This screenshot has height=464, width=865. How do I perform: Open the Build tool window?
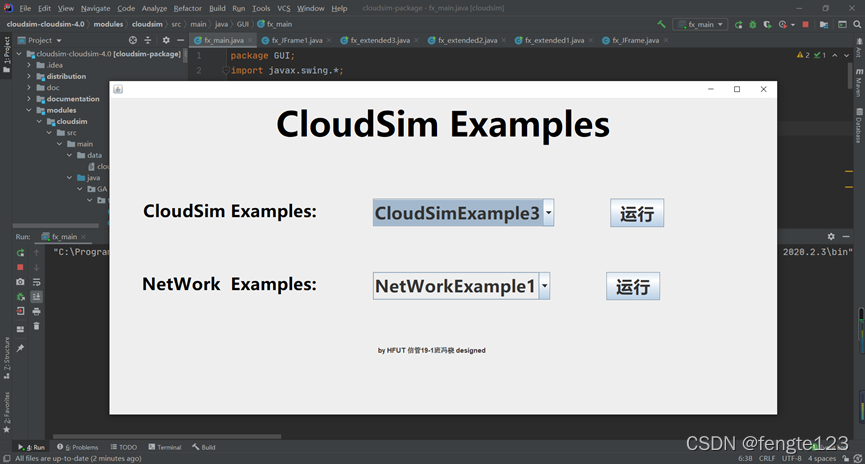coord(204,447)
